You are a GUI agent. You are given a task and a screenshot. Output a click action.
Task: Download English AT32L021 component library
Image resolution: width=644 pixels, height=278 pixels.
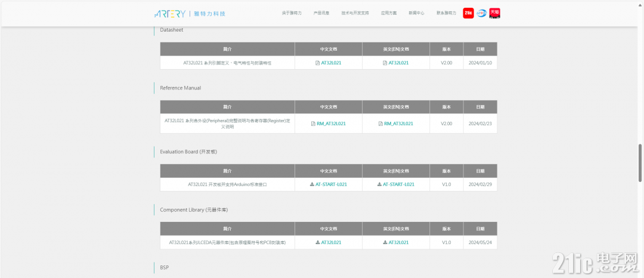395,242
